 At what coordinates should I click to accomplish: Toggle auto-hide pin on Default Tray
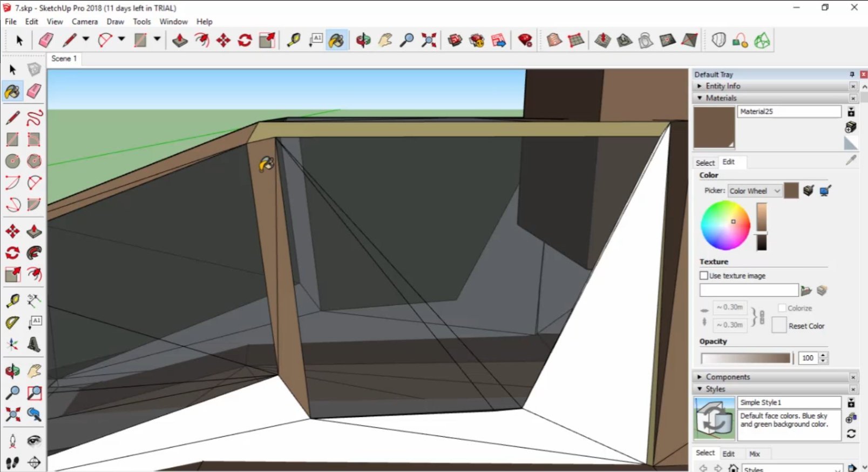(852, 75)
